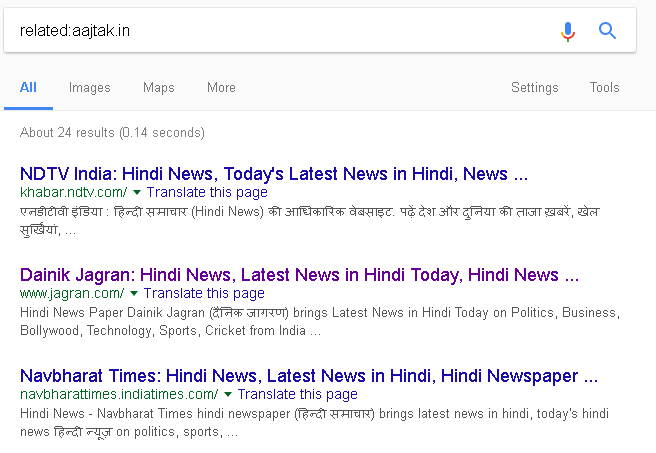Select the All results tab

click(28, 88)
